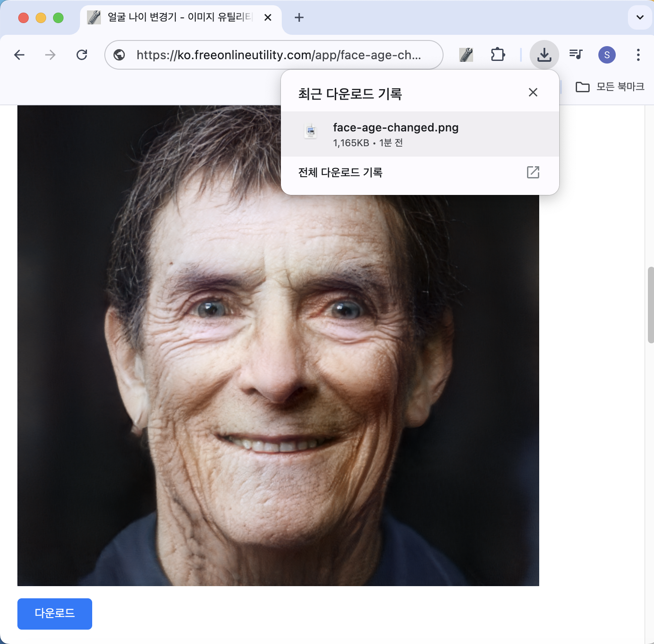Click the external link icon for full history
This screenshot has height=644, width=654.
click(533, 172)
